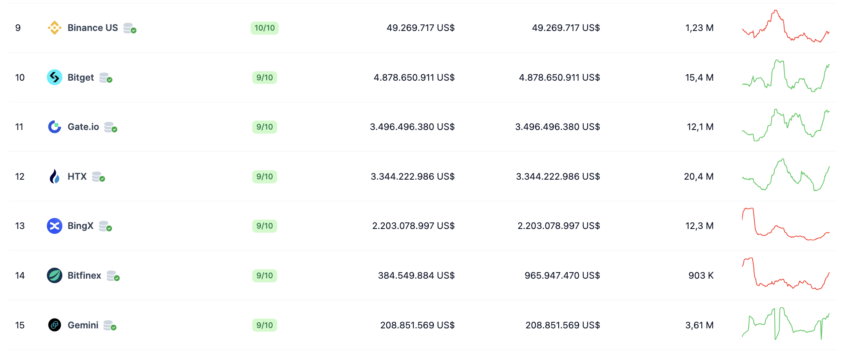Click Bitfinex's 9/10 trust score badge
The width and height of the screenshot is (868, 352).
(264, 275)
